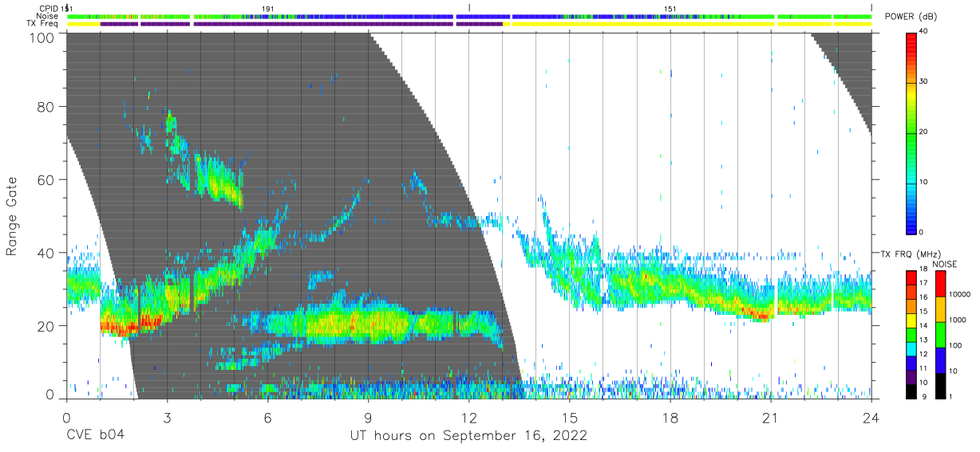This screenshot has width=980, height=452.
Task: Click the "Noise" row label at top left
Action: 49,16
